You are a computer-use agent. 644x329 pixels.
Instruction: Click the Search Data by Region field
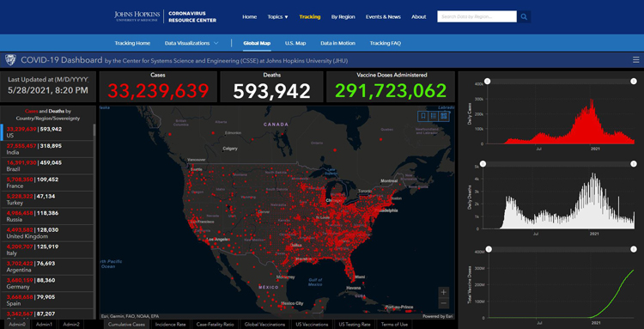pos(477,17)
